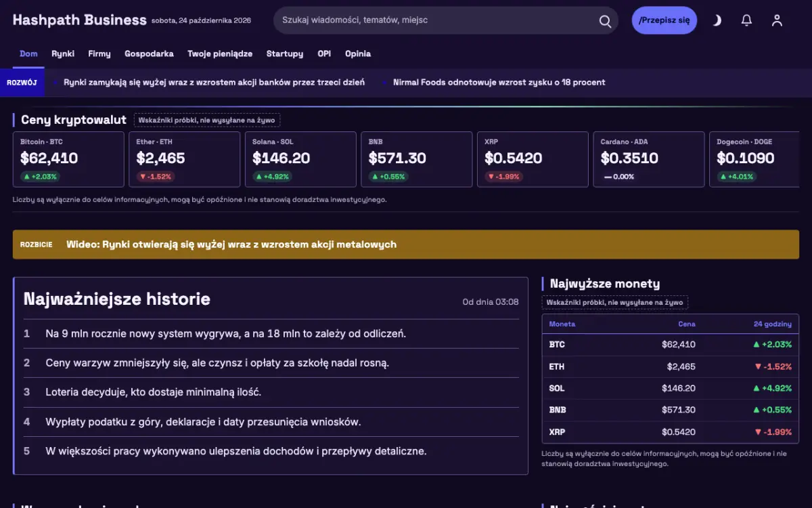Click the Ceny kryptowalut section heading

(x=74, y=120)
